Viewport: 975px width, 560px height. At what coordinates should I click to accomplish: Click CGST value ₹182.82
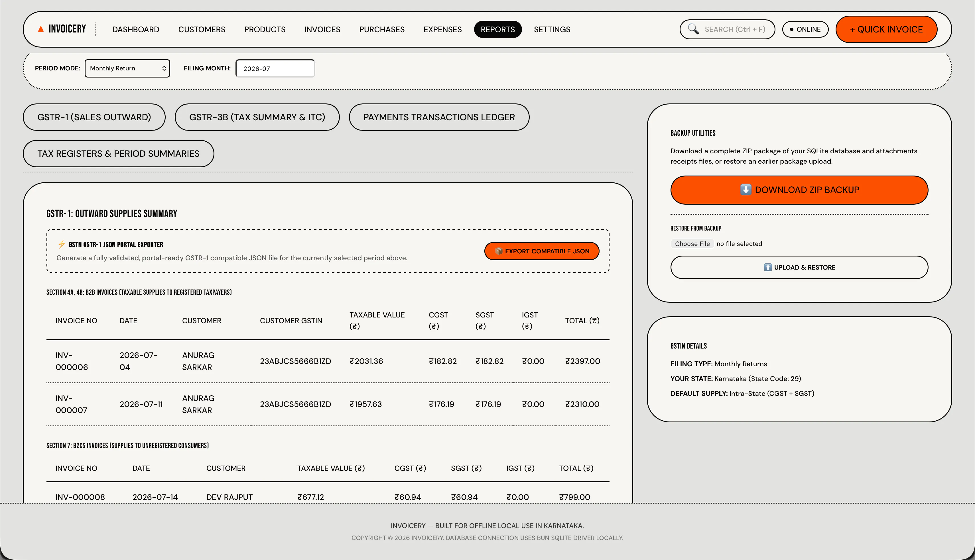tap(443, 361)
